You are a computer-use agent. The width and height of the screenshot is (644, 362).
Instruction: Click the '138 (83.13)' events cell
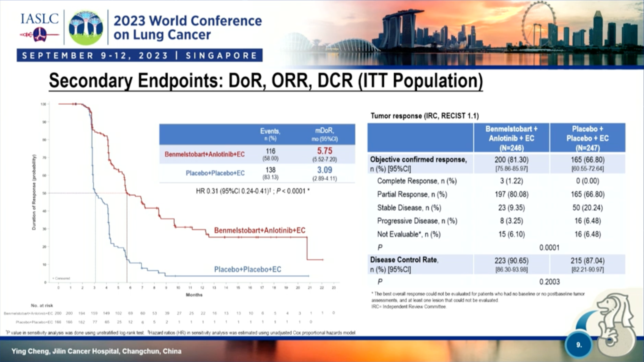(x=270, y=173)
